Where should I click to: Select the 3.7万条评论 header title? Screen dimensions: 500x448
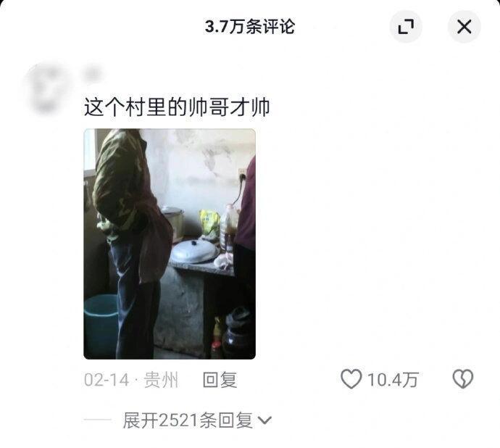point(250,26)
